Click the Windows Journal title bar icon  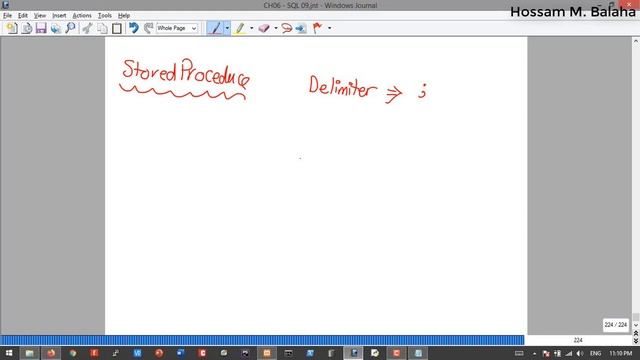pyautogui.click(x=5, y=5)
